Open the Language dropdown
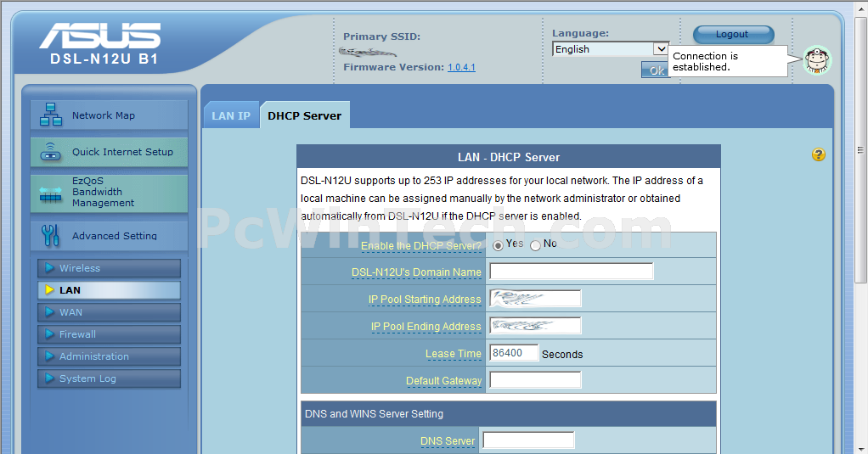The width and height of the screenshot is (868, 454). click(x=611, y=49)
